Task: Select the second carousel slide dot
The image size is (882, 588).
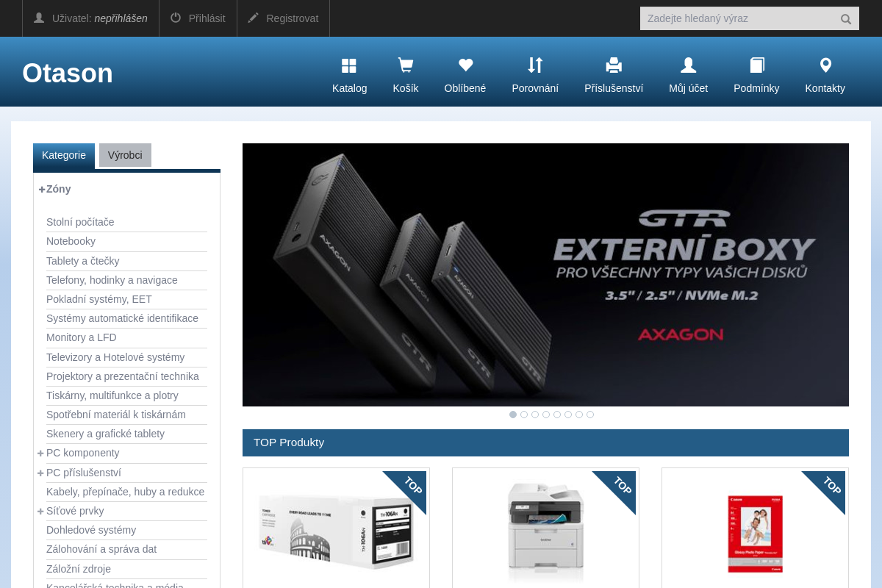Action: (524, 415)
